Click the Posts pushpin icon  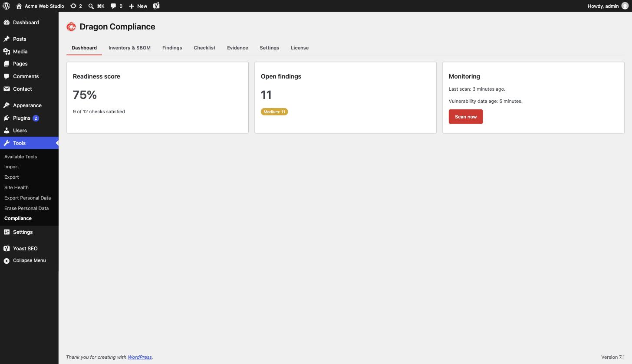pyautogui.click(x=7, y=39)
